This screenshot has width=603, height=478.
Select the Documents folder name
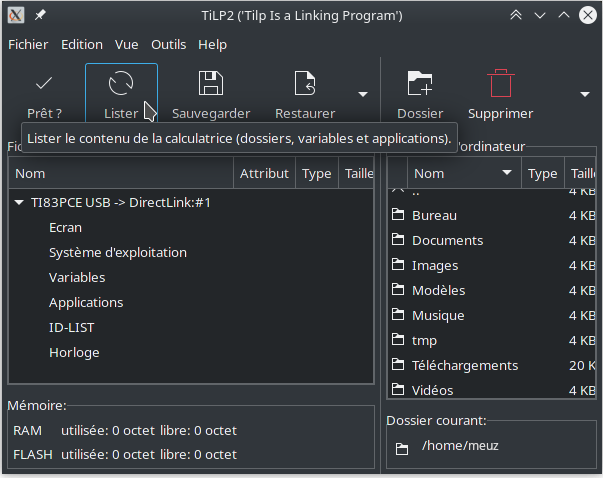pos(448,240)
